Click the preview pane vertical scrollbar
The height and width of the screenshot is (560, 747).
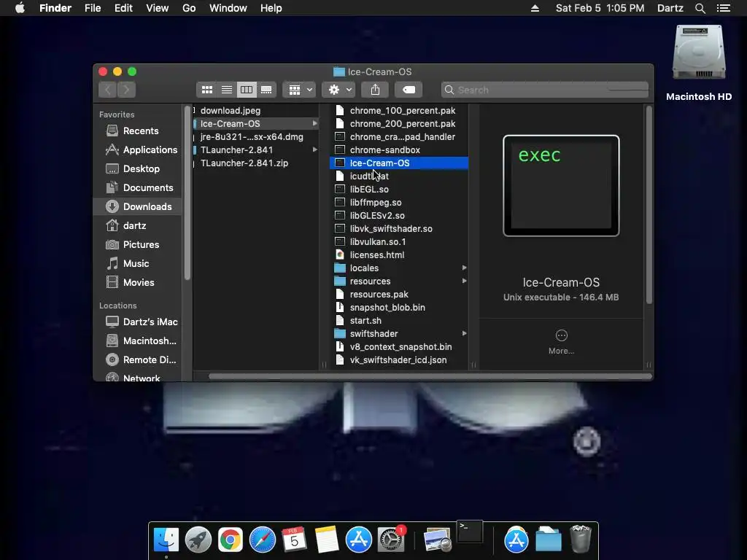point(649,205)
